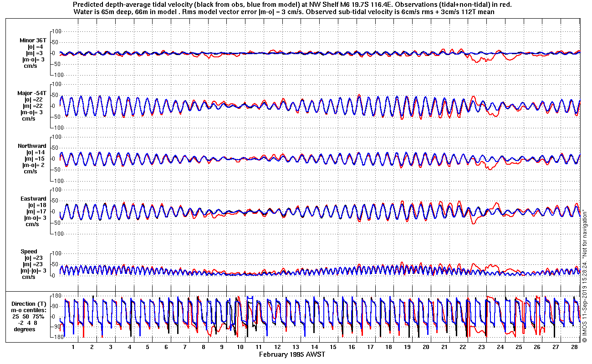The height and width of the screenshot is (364, 592).
Task: Click day 2 on the date axis
Action: click(92, 347)
